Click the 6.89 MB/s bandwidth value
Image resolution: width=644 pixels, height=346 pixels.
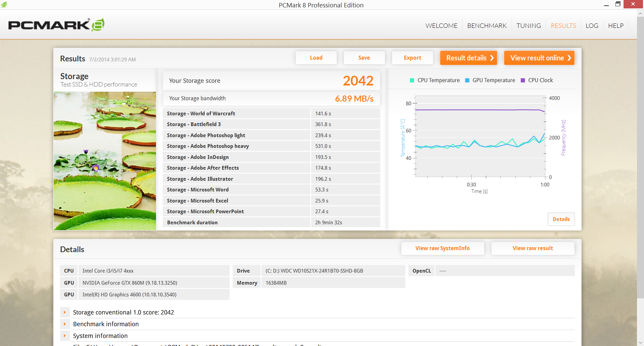[x=354, y=99]
